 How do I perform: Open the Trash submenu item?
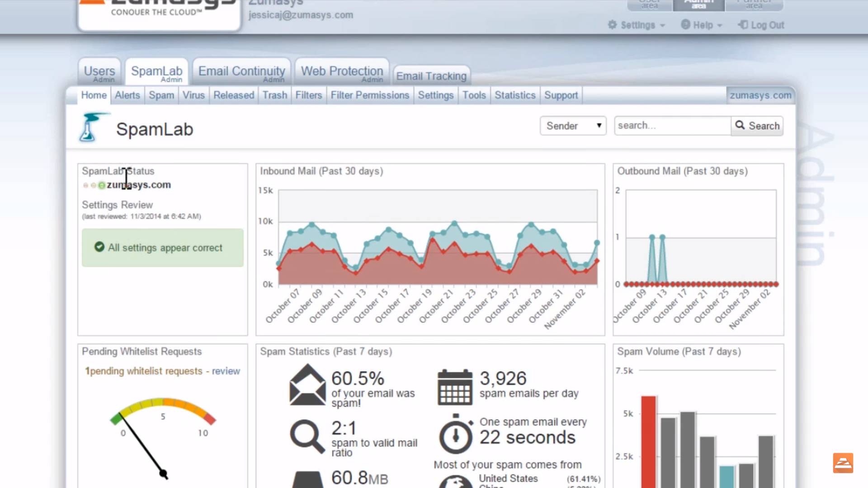(275, 95)
